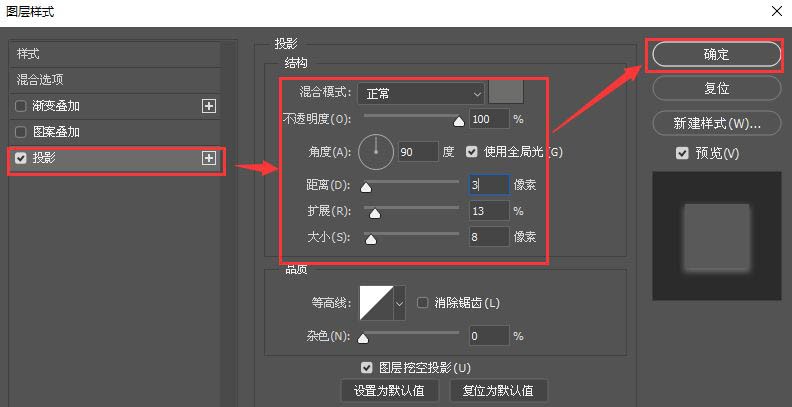Click the 新建样式(W)... button

716,124
